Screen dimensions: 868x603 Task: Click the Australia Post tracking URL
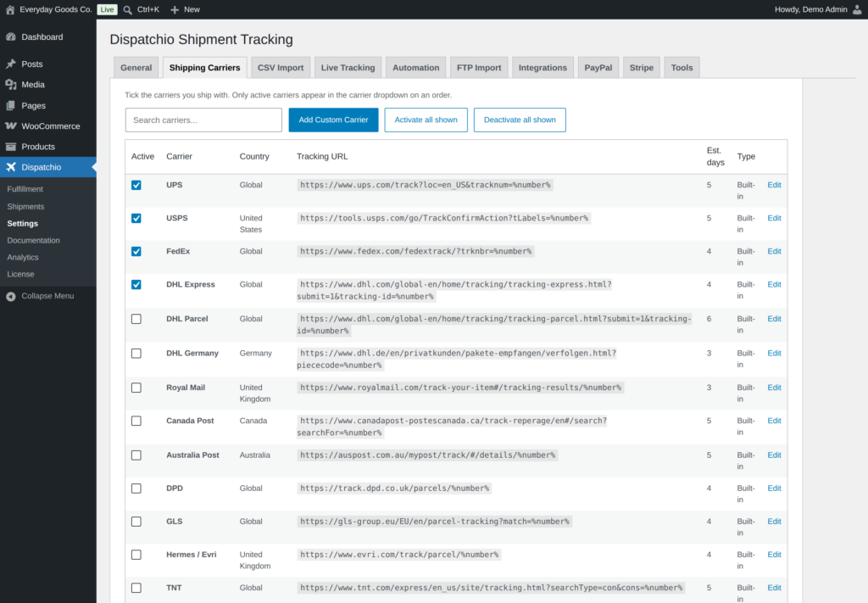click(x=427, y=455)
